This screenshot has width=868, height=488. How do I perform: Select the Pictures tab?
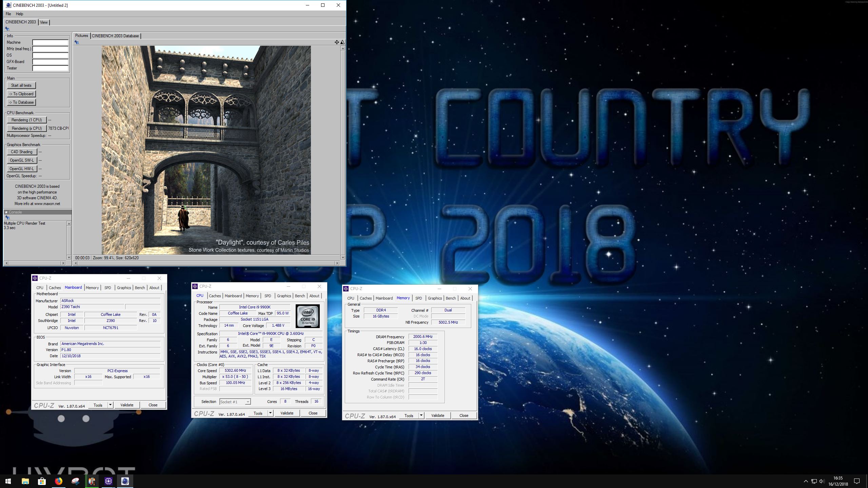[x=81, y=36]
